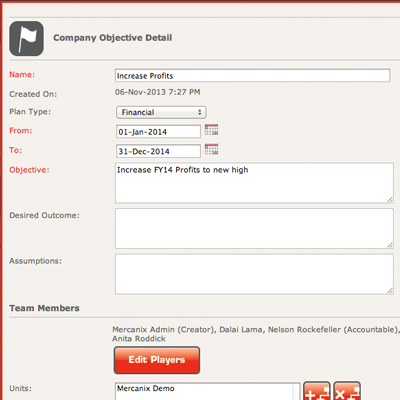Image resolution: width=400 pixels, height=400 pixels.
Task: Open the To date calendar picker
Action: pyautogui.click(x=211, y=149)
